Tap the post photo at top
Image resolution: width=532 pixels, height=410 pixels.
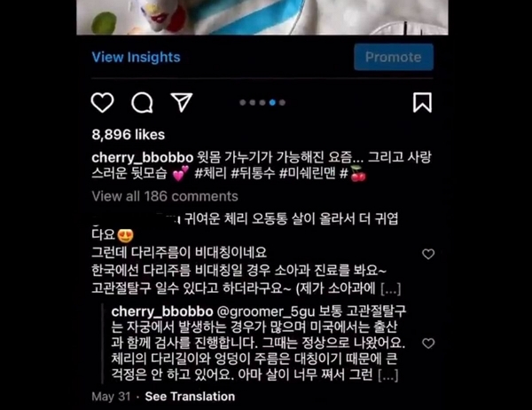pos(262,17)
